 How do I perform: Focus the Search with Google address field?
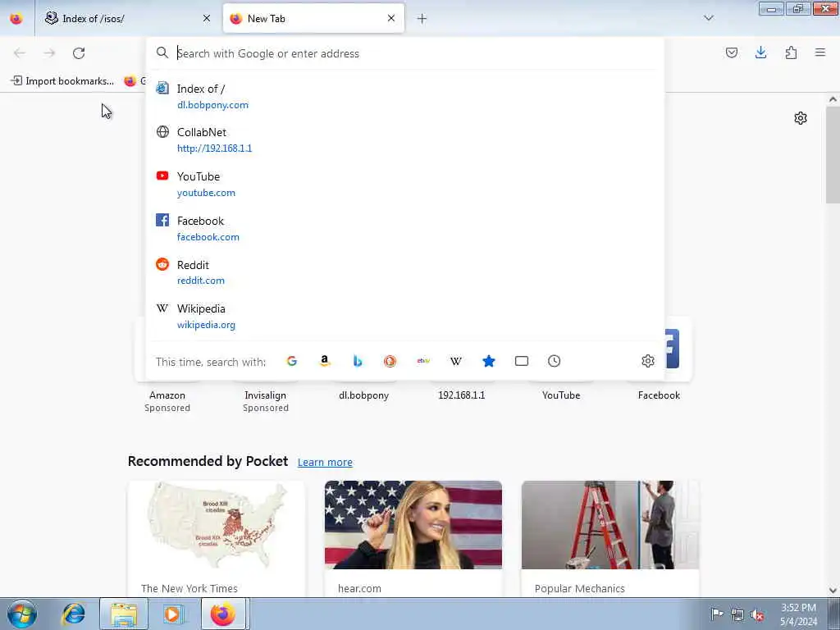coord(404,53)
